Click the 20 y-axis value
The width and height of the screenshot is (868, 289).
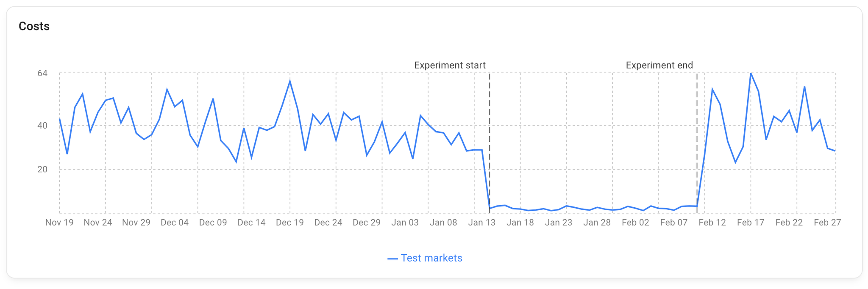click(42, 169)
